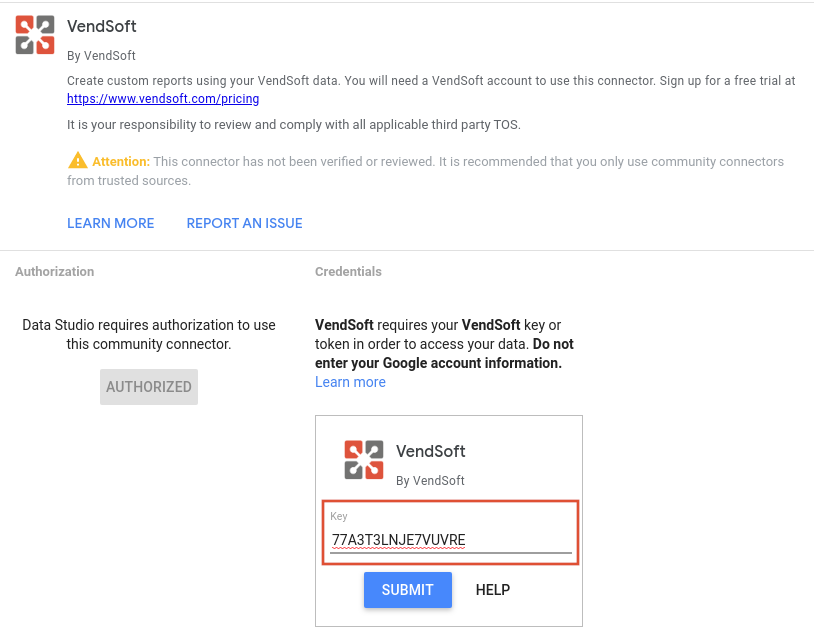
Task: Click the VendSoft logo in credentials card
Action: pos(364,460)
